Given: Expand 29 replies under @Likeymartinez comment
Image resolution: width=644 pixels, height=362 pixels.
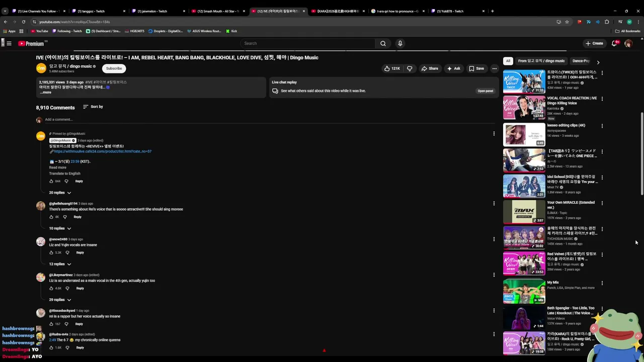Looking at the screenshot, I should click(x=60, y=300).
